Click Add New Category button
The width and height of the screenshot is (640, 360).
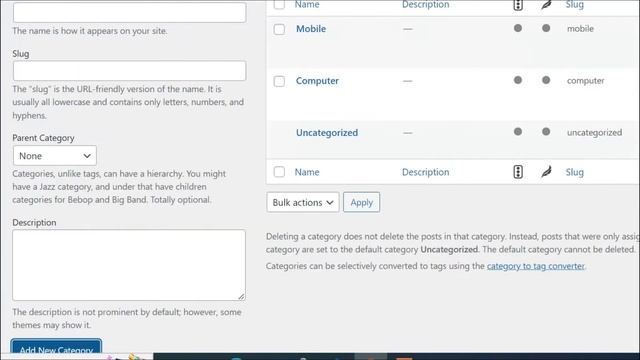pyautogui.click(x=56, y=347)
